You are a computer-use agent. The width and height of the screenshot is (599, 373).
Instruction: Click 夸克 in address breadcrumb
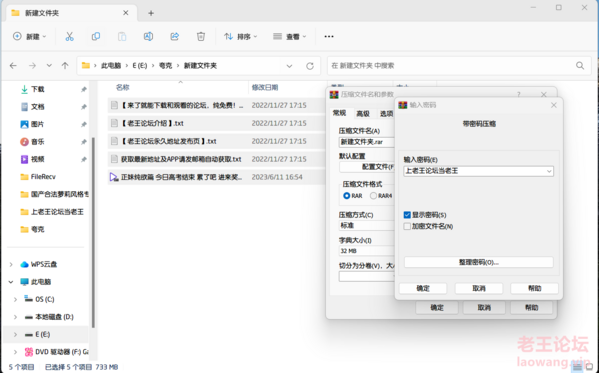tap(165, 66)
